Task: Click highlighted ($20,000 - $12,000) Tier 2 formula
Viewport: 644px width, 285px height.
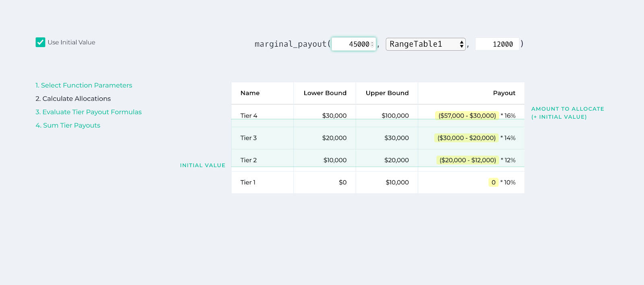Action: click(x=467, y=160)
